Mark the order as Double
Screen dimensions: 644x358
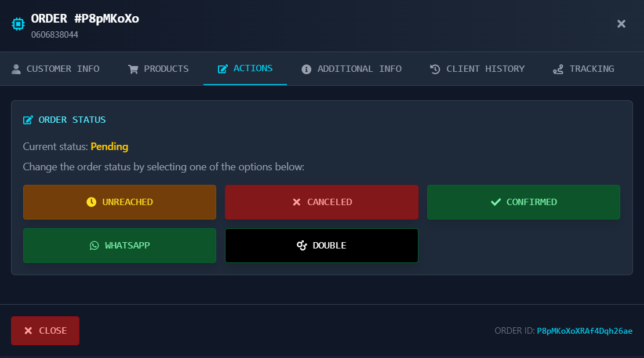pos(321,246)
